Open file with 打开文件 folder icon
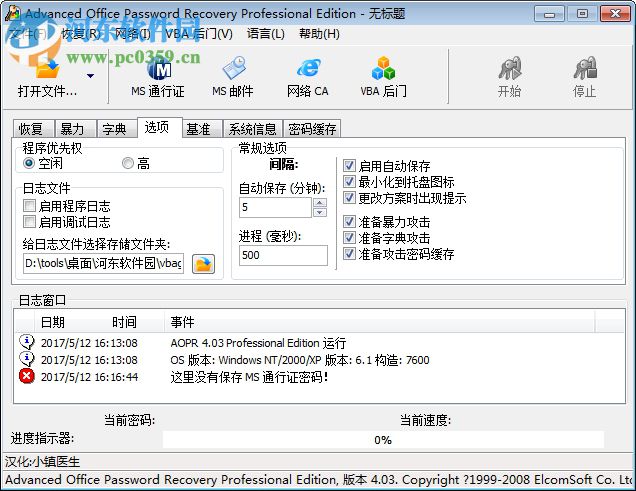 click(47, 69)
